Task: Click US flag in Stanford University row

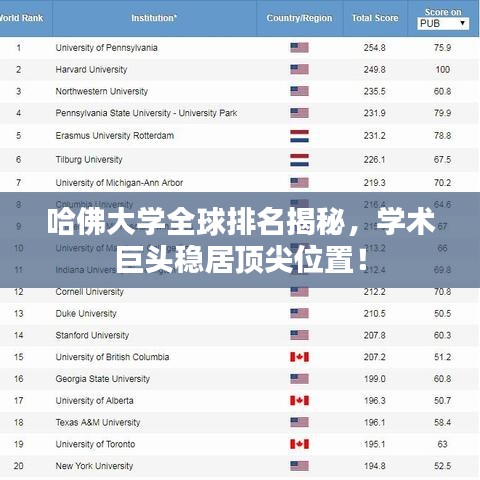Action: tap(299, 335)
